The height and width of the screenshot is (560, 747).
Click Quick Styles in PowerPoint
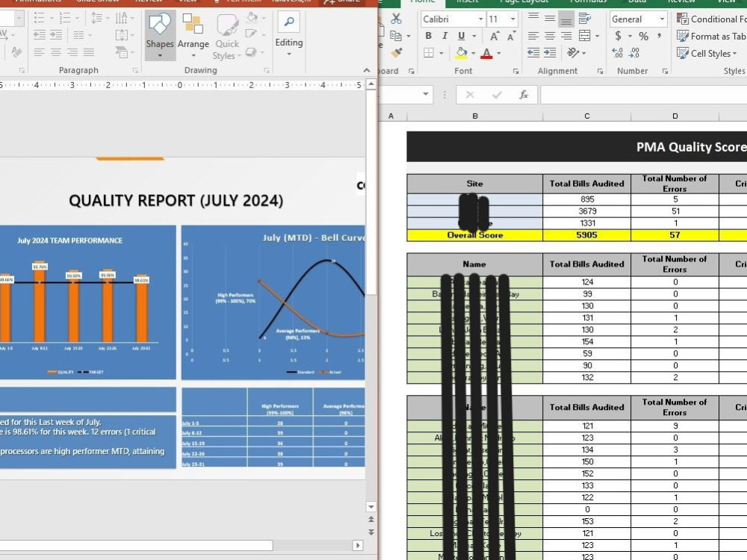point(227,36)
